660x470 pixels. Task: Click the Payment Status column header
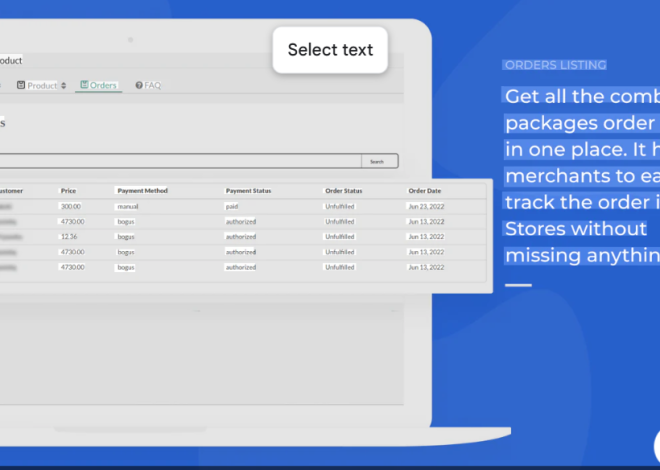click(248, 191)
